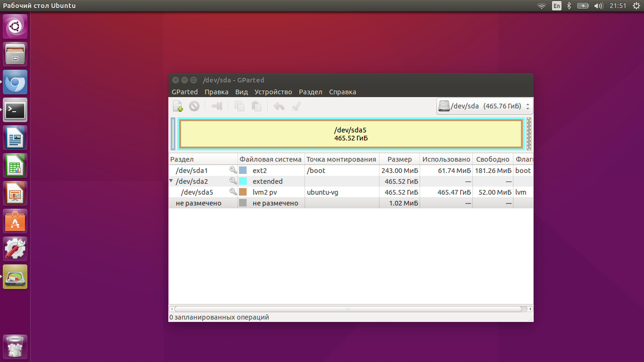Screen dimensions: 644x362
Task: Open System Settings from the dock
Action: (15, 249)
